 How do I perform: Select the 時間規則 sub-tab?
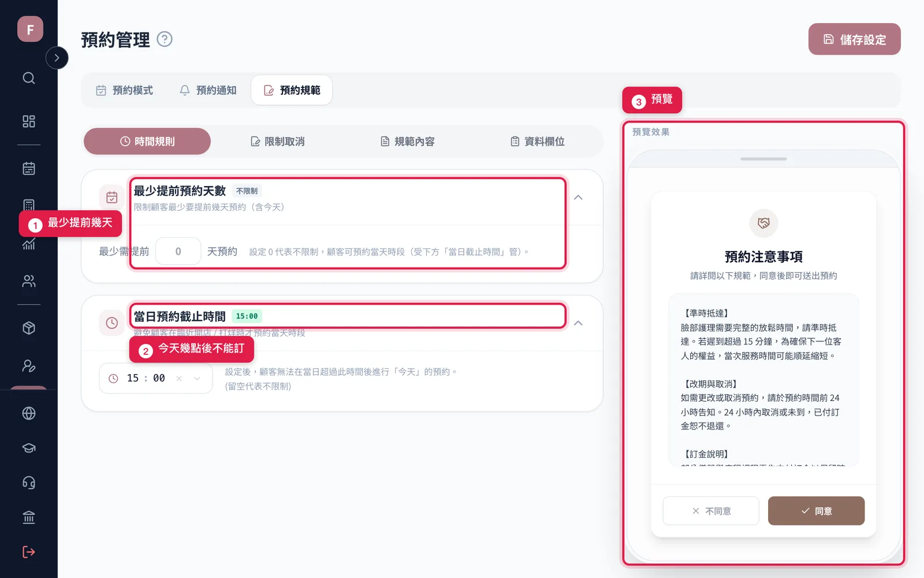147,142
